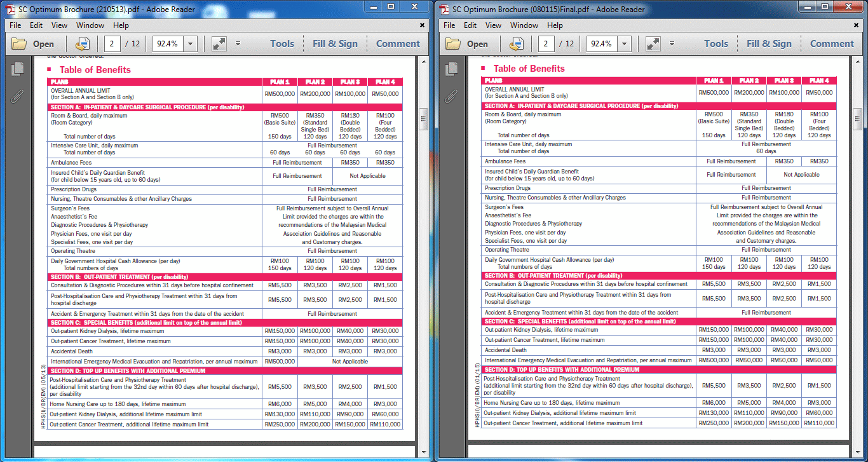Click 'Not Applicable' in Evacuation row, 210513 window
The image size is (868, 462).
[350, 362]
